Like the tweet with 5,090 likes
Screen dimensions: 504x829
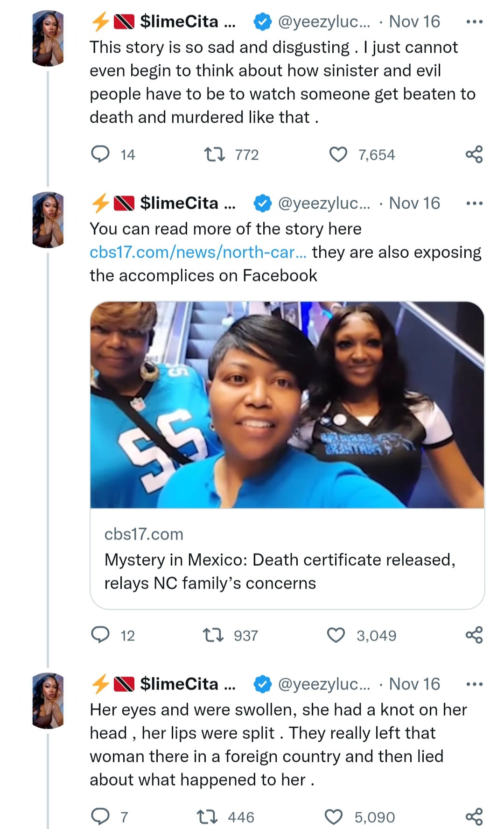[334, 816]
